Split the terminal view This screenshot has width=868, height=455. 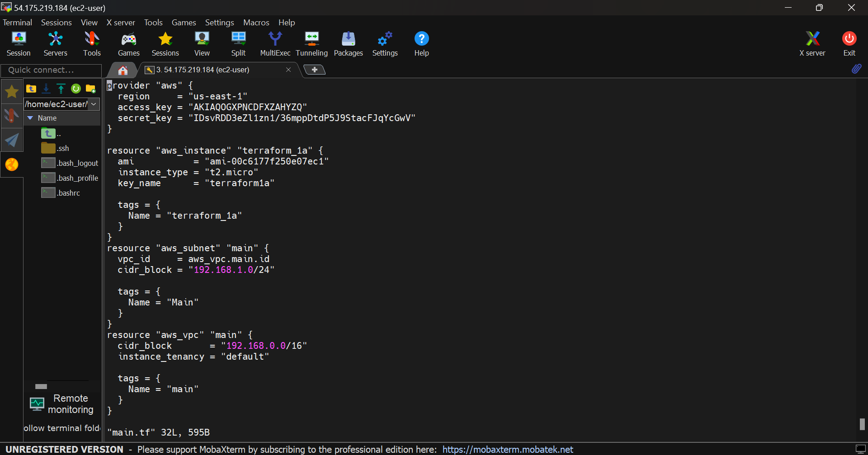click(x=238, y=43)
